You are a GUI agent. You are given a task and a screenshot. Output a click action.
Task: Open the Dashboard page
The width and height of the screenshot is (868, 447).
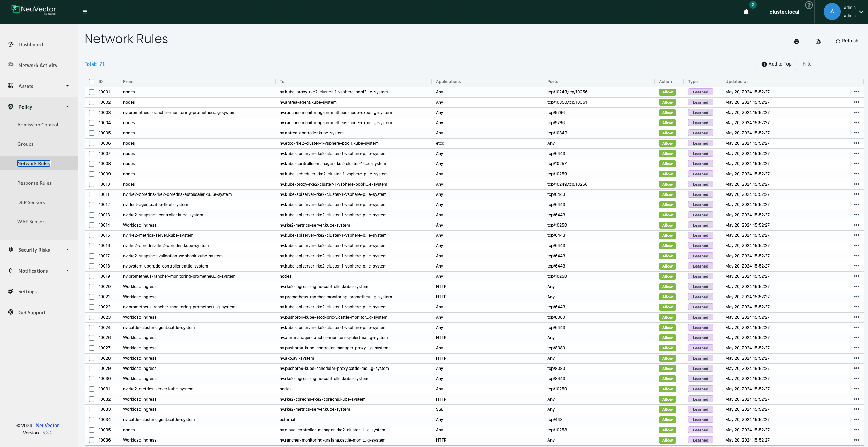click(x=31, y=45)
